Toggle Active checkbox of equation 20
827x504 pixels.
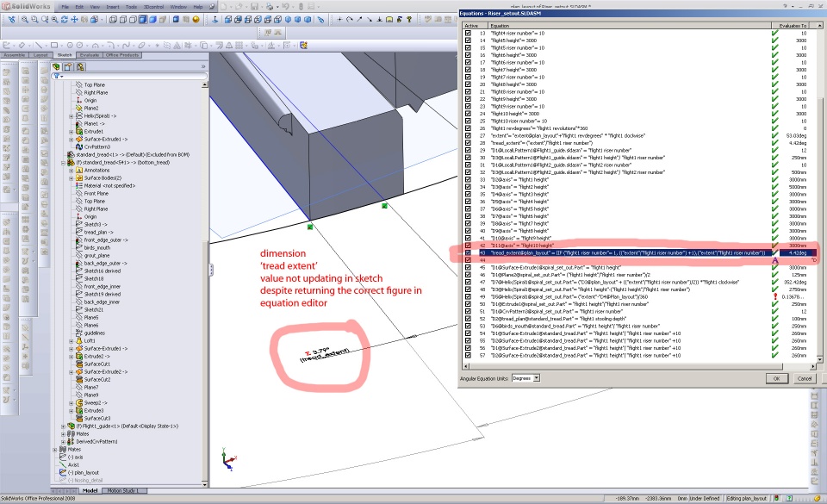(468, 84)
